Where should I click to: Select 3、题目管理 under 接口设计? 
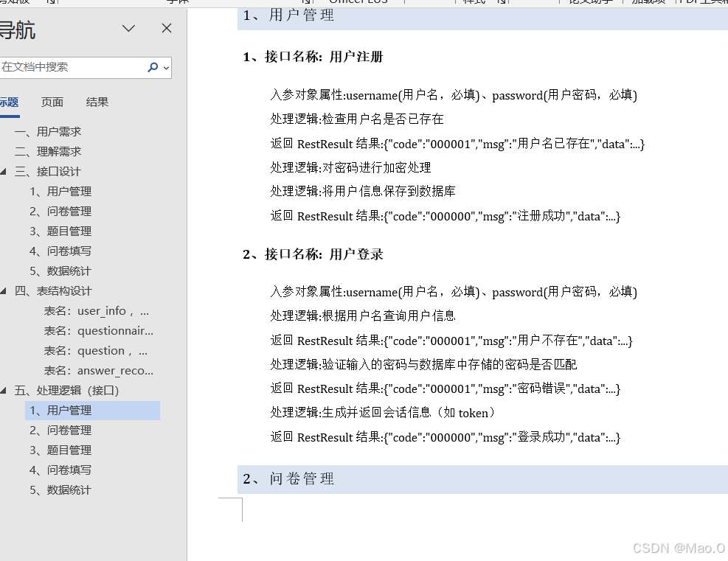(x=60, y=231)
